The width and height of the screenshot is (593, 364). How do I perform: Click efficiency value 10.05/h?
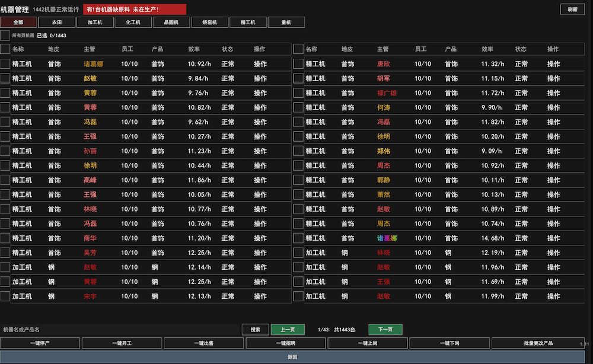pyautogui.click(x=199, y=194)
